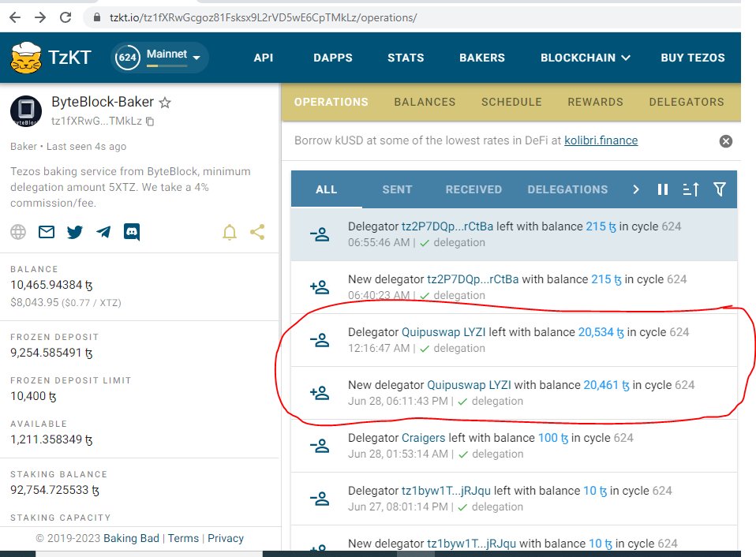Click the share icon

(x=257, y=232)
